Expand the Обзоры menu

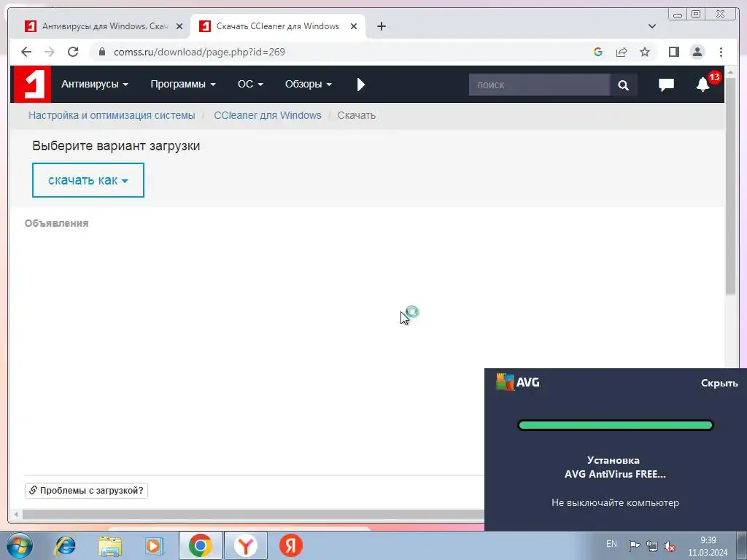coord(309,85)
